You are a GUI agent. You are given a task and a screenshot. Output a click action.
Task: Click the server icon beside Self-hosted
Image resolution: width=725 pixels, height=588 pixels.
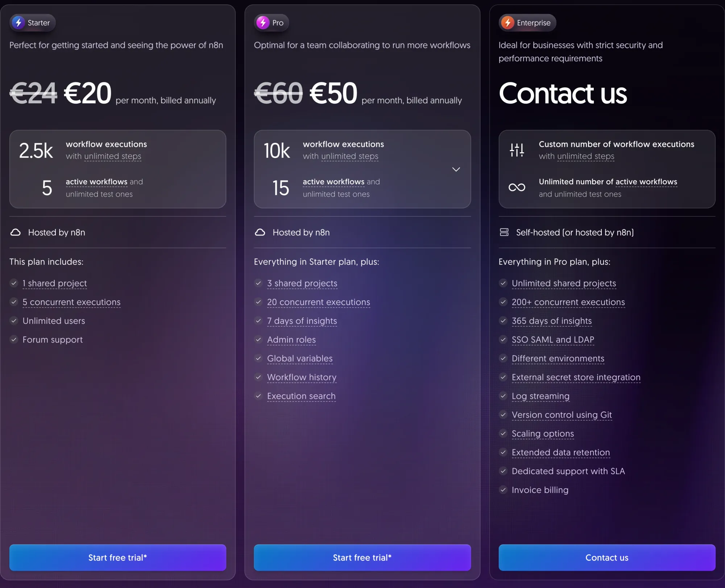coord(504,232)
